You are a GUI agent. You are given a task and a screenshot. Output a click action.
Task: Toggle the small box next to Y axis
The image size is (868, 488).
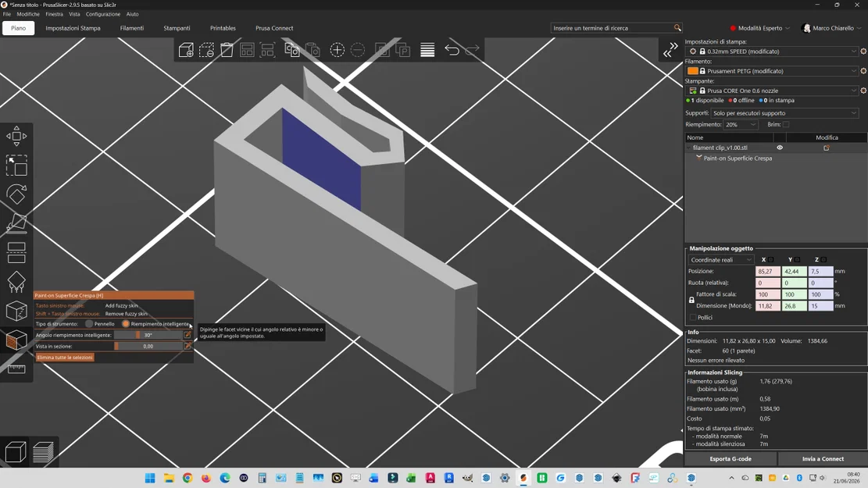pos(797,259)
